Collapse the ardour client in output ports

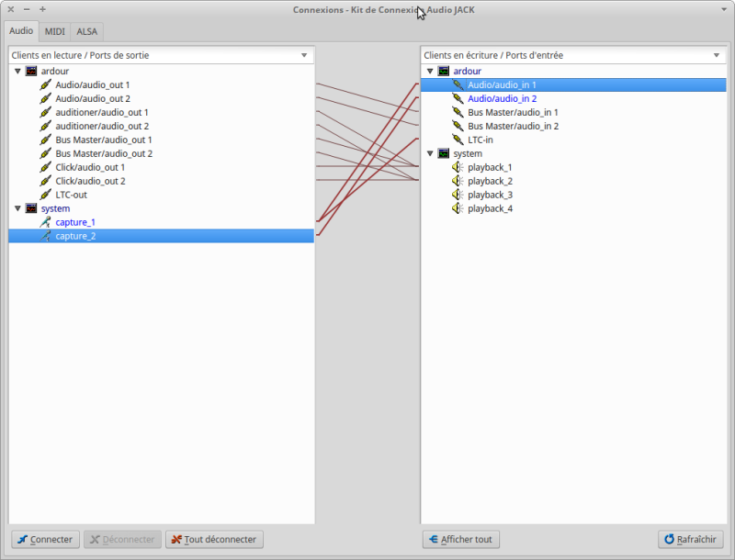[17, 72]
